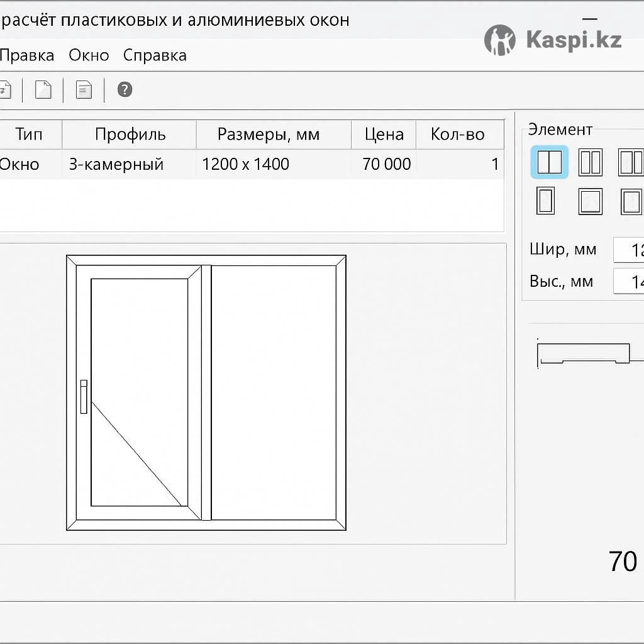The height and width of the screenshot is (644, 644).
Task: Open help via the question mark icon
Action: [125, 90]
